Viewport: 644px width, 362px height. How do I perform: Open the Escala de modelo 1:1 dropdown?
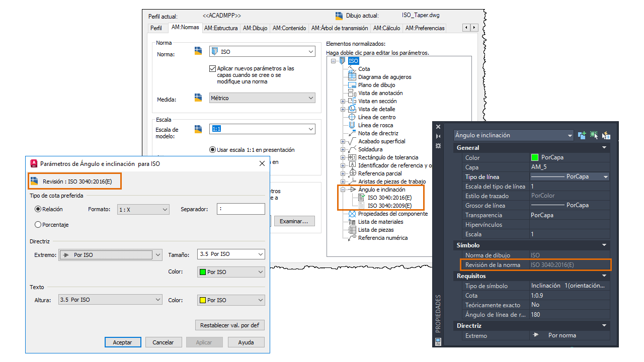[x=262, y=129]
